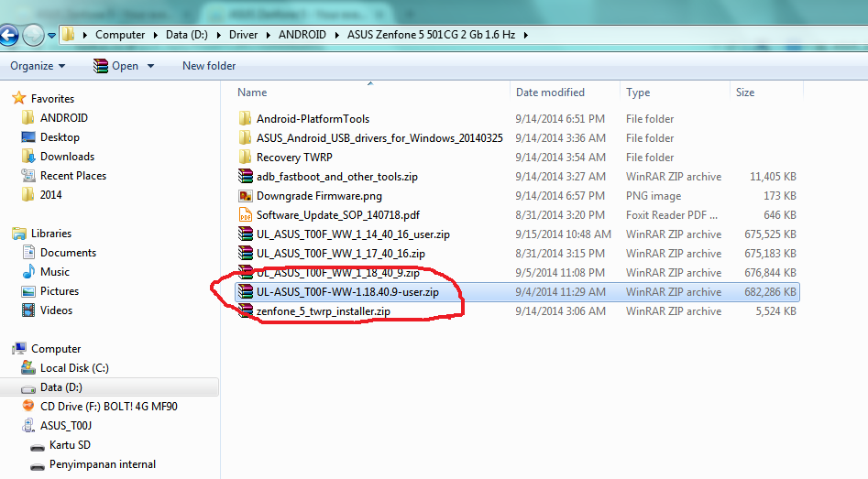Click Foxit Reader PDF type cell
The width and height of the screenshot is (868, 479).
click(x=672, y=214)
